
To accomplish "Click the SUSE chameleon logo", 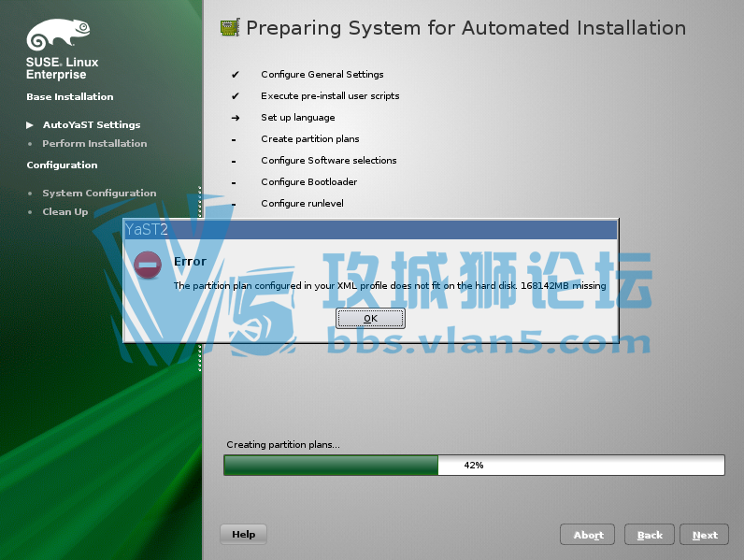I will [58, 35].
